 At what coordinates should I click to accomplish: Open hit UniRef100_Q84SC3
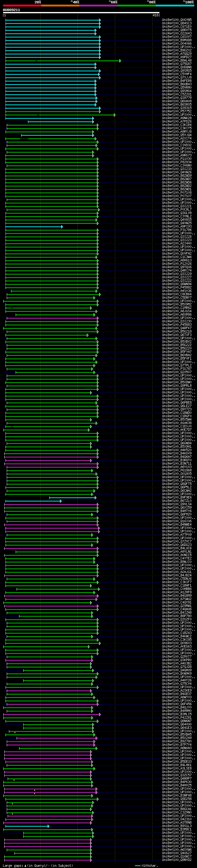[x=177, y=23]
